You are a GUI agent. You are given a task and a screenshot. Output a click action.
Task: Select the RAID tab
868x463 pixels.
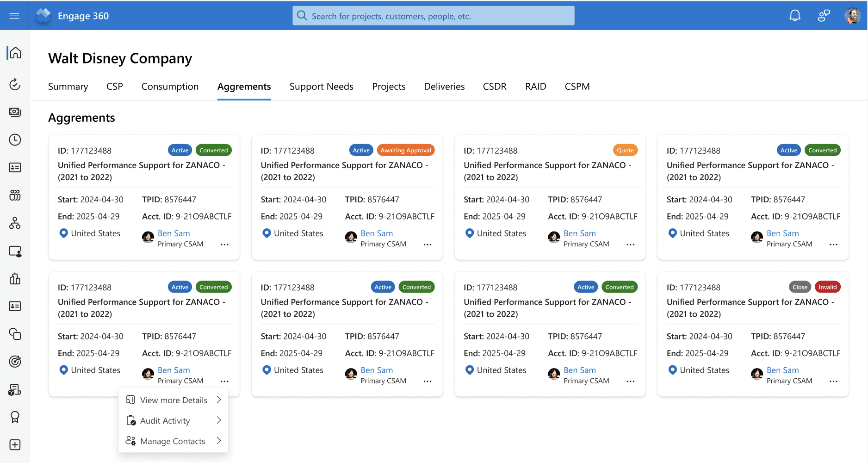click(x=535, y=87)
